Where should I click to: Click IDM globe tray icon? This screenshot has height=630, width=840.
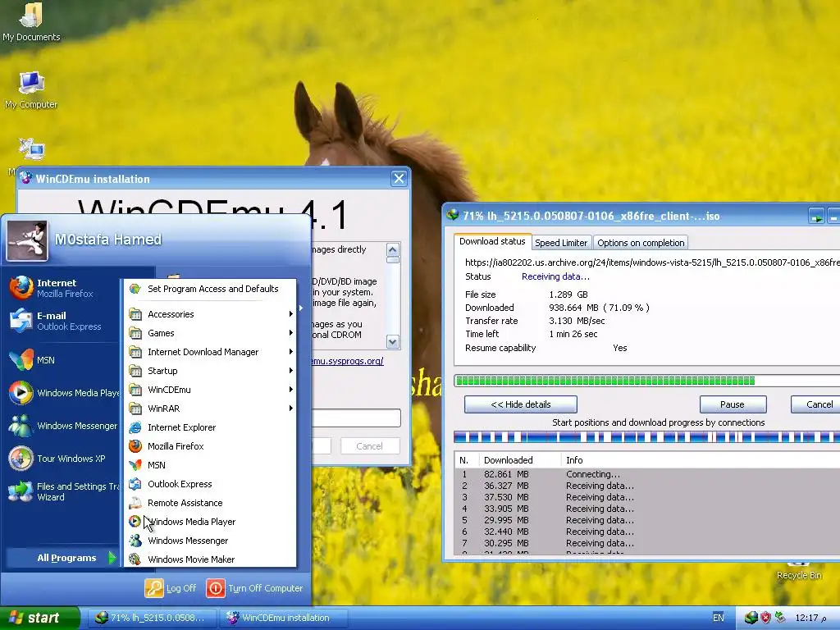[751, 618]
